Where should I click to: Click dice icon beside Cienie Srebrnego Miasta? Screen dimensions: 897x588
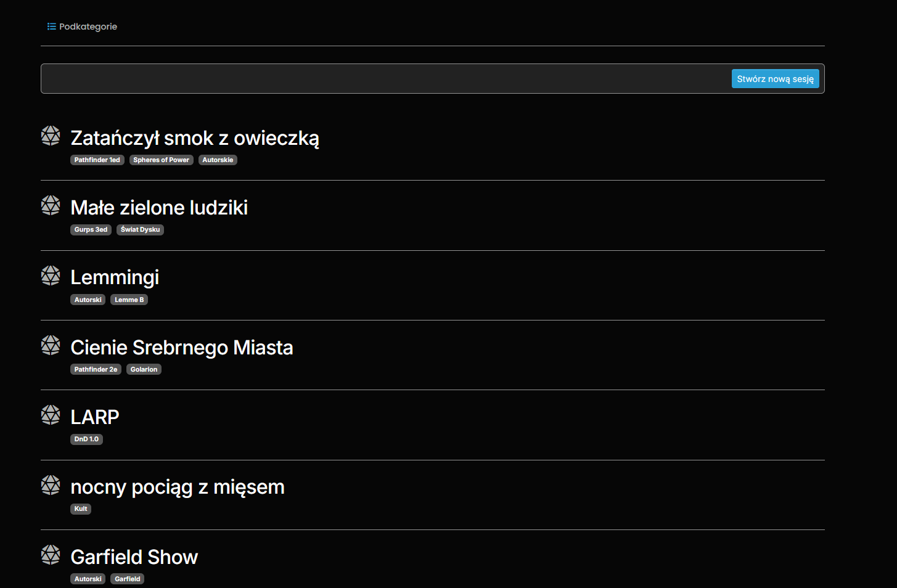click(51, 345)
